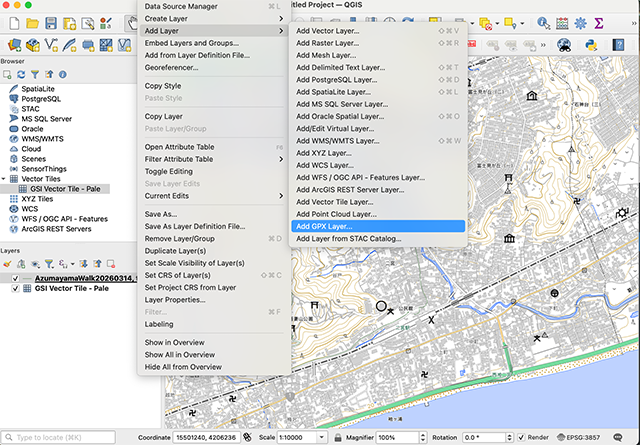
Task: Click the New Project icon
Action: (x=14, y=23)
